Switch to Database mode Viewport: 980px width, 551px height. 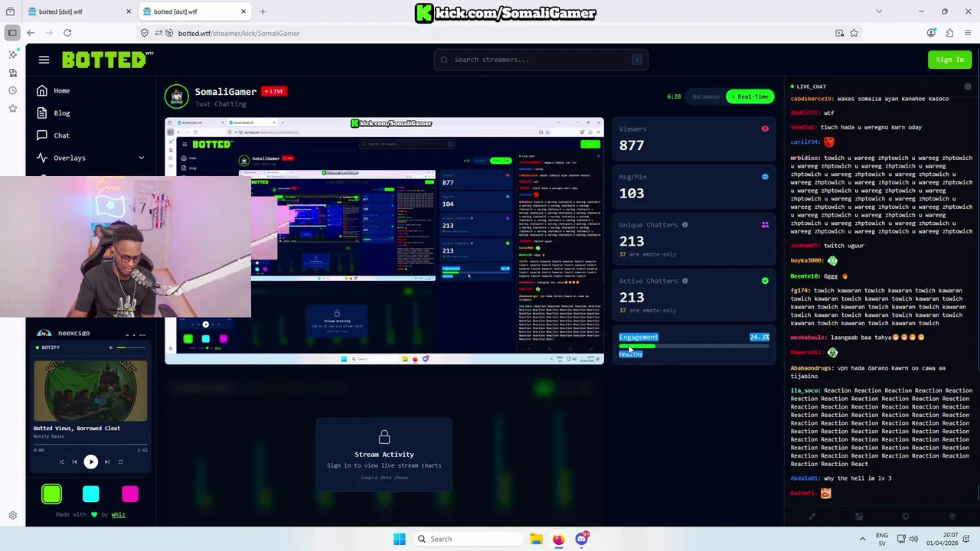tap(705, 96)
